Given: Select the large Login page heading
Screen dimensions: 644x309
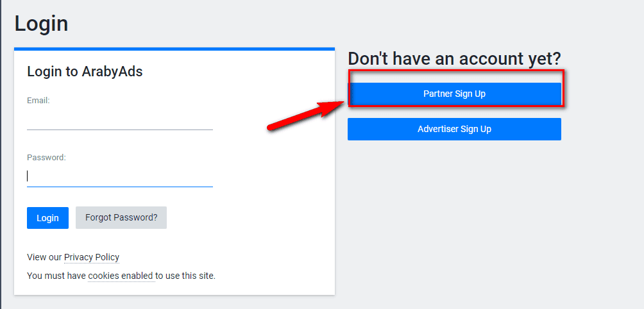Looking at the screenshot, I should click(41, 24).
